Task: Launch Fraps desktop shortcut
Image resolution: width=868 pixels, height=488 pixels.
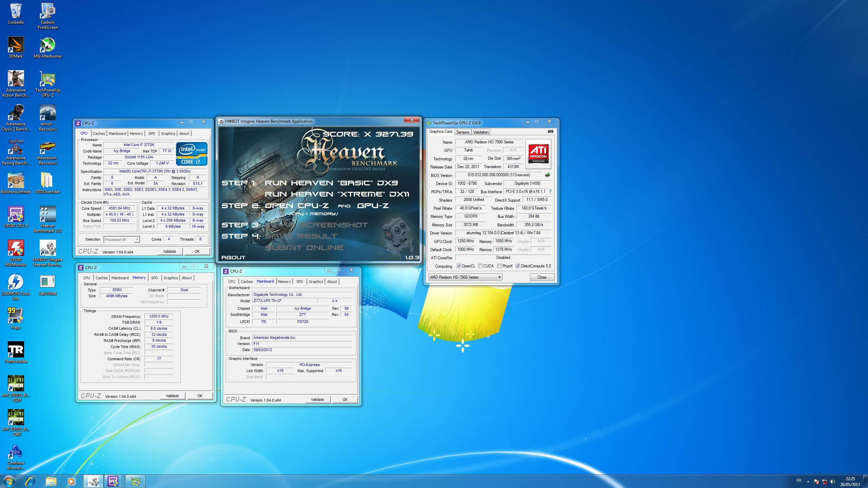Action: (16, 319)
